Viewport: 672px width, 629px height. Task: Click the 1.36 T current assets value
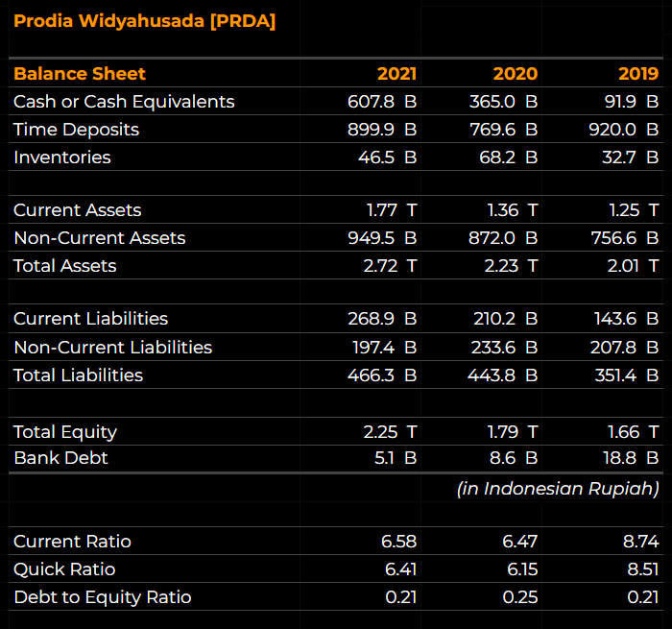coord(513,210)
